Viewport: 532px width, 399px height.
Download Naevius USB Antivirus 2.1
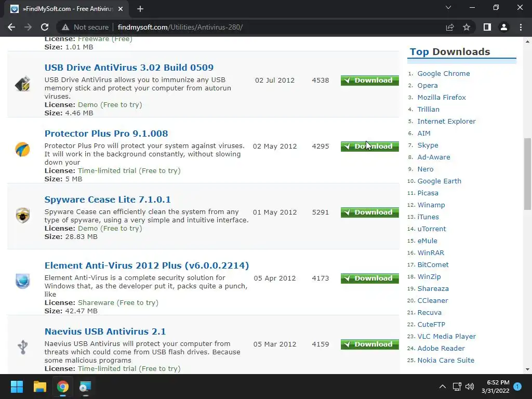369,344
